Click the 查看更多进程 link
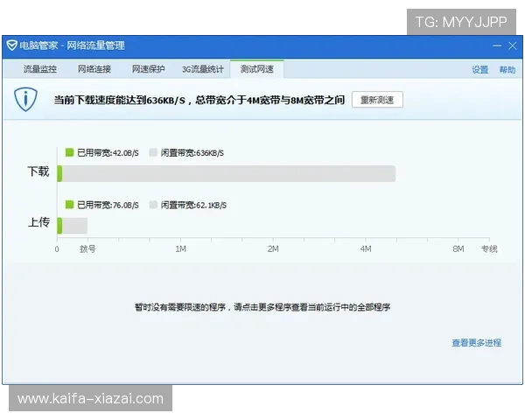 [477, 343]
